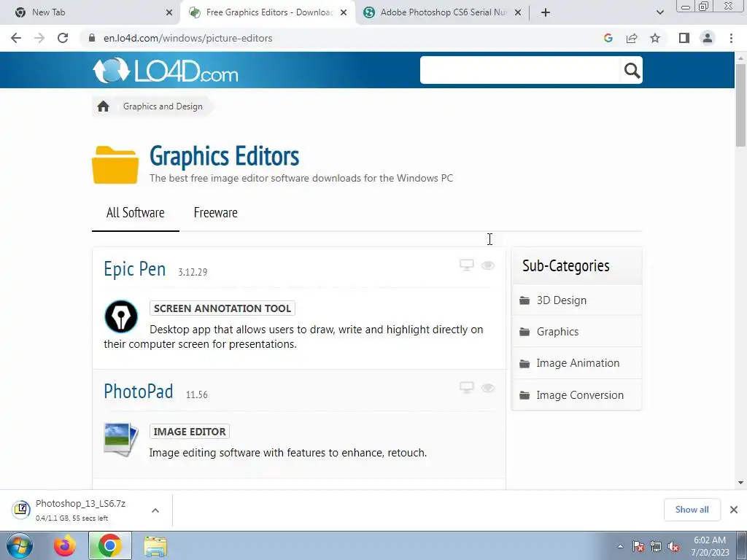Open the PhotoPad title link

(138, 392)
